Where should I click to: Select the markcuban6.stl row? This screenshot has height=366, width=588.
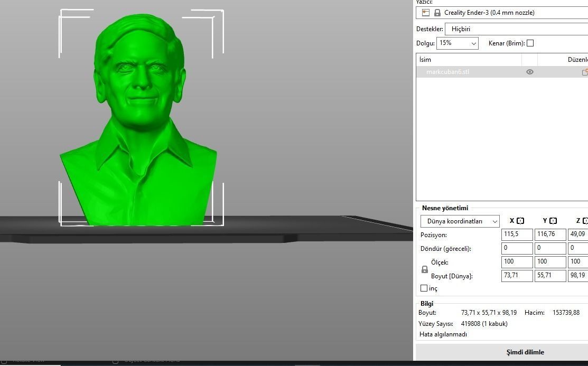click(502, 72)
